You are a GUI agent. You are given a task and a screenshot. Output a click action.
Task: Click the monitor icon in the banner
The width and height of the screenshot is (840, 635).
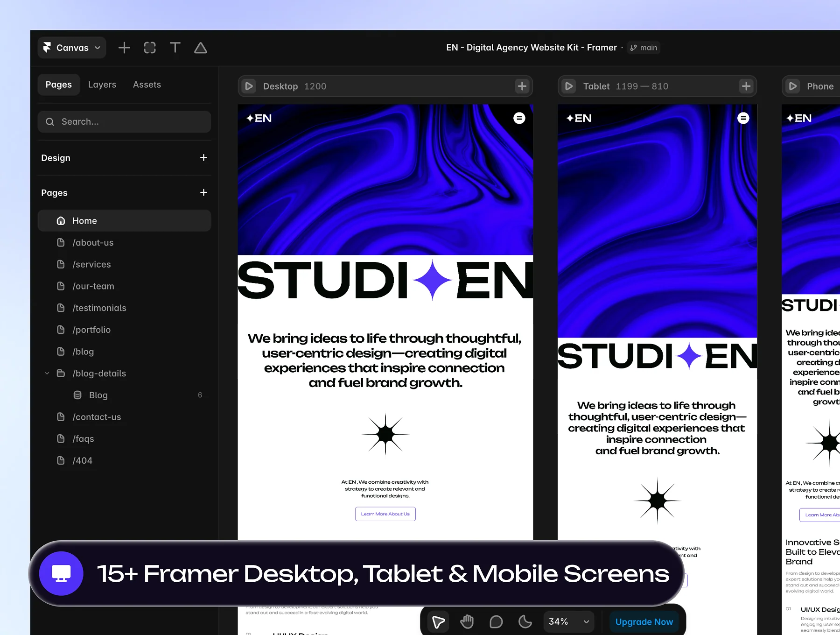[61, 573]
